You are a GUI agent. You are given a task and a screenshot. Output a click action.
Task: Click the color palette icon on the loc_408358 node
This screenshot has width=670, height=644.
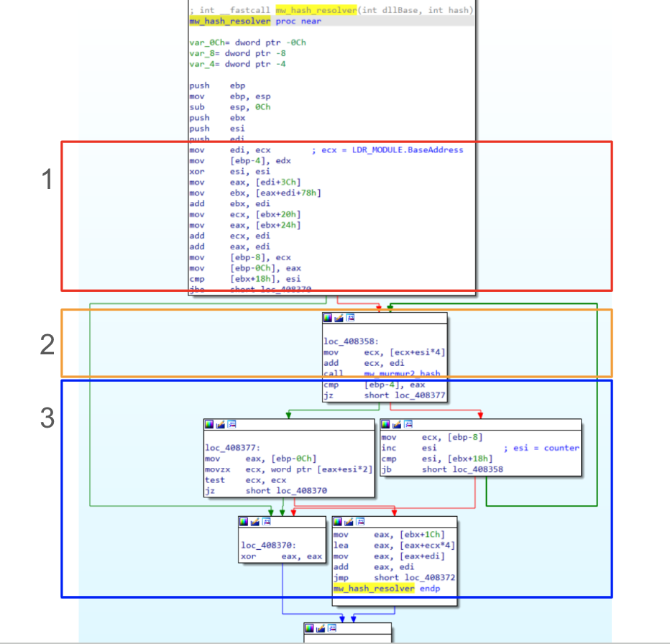point(329,317)
